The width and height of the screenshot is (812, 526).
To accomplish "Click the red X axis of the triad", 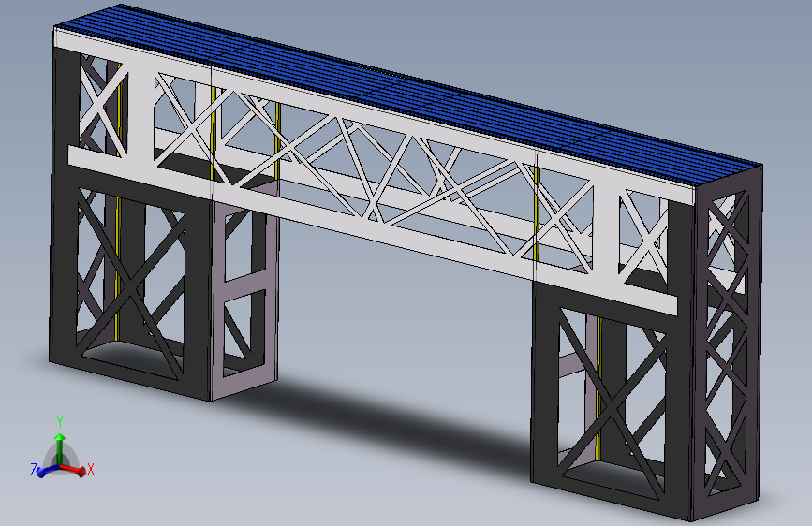I will pos(75,470).
